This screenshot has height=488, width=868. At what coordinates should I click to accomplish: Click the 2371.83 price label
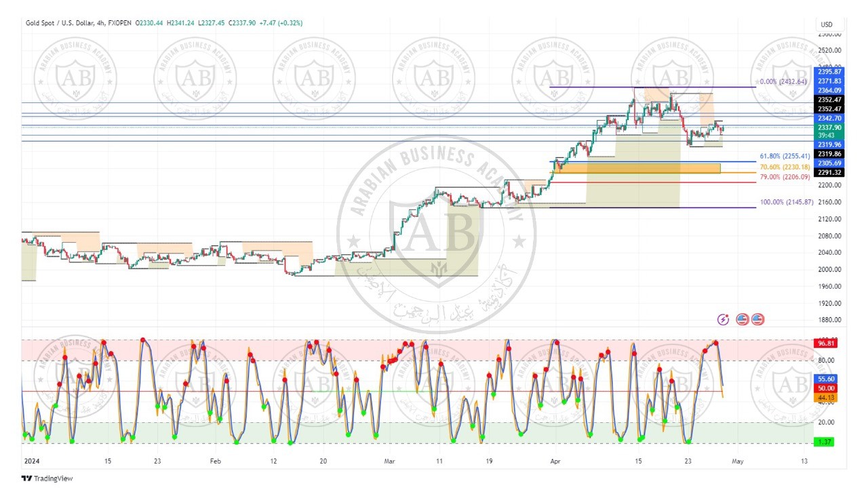829,81
